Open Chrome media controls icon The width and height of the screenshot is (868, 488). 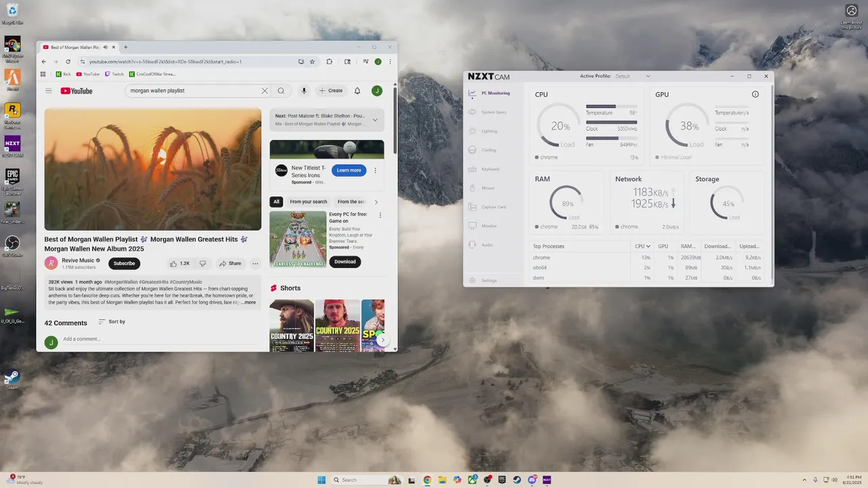tap(366, 62)
